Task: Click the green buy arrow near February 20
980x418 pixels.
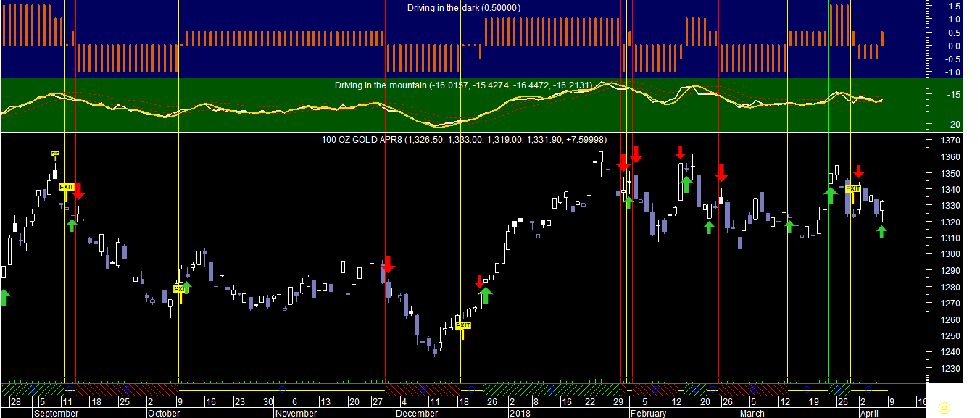Action: click(x=709, y=227)
